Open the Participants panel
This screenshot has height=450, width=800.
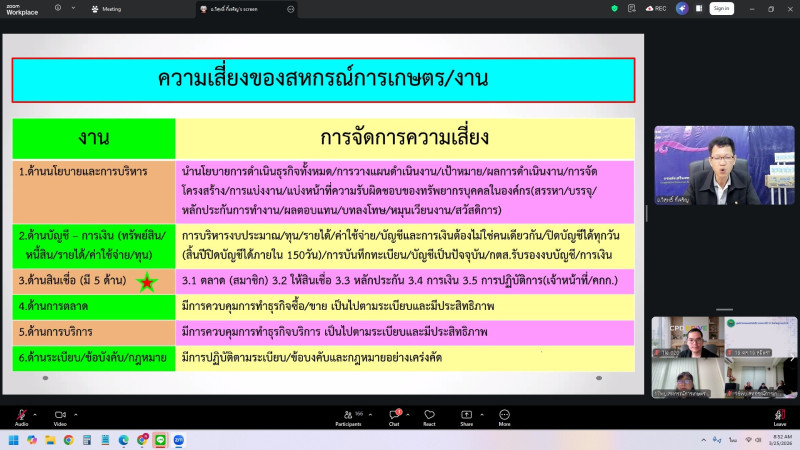tap(347, 414)
